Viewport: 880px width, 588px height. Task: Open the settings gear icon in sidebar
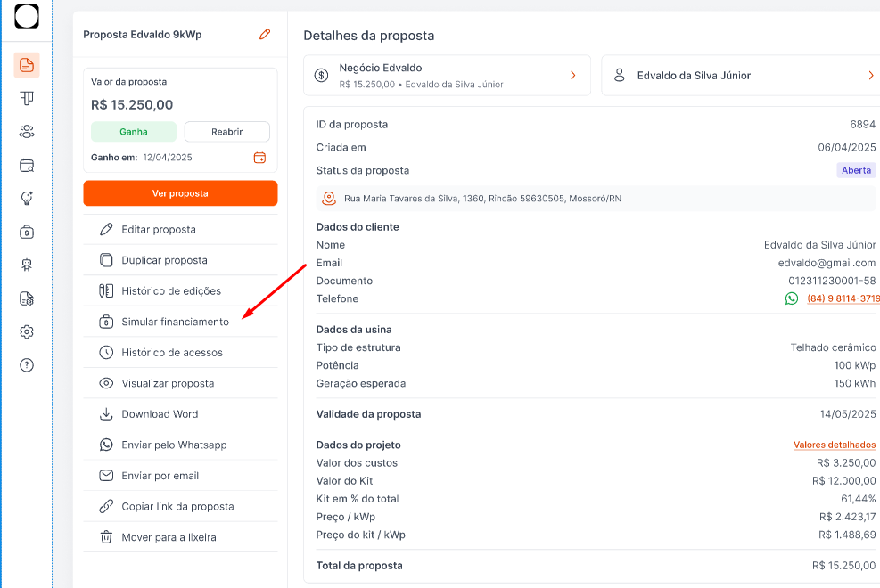pos(27,331)
